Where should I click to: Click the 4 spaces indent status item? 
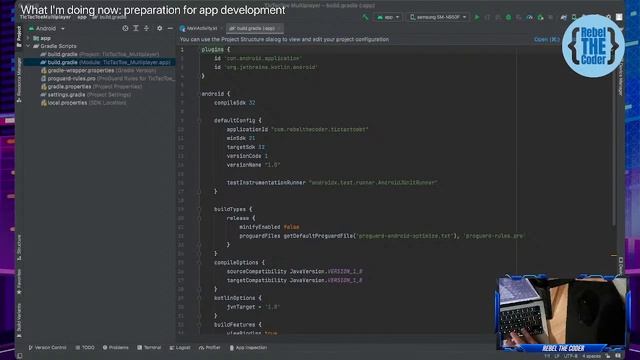pos(591,356)
